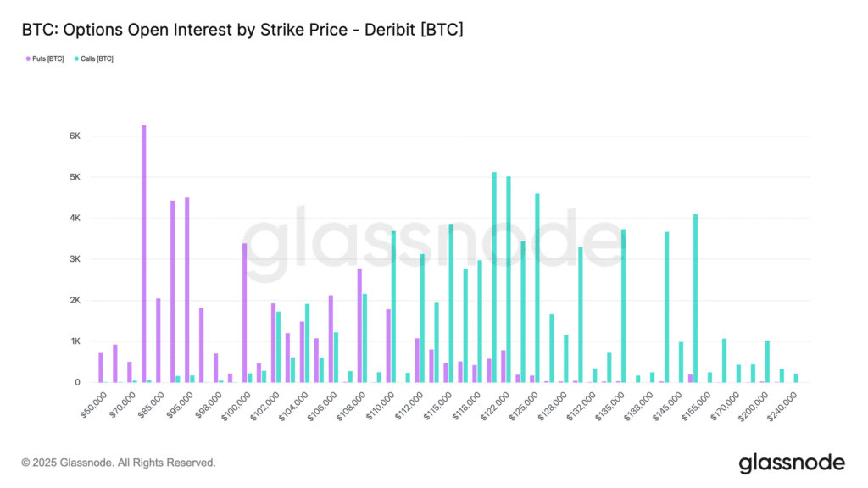The height and width of the screenshot is (488, 868).
Task: Click the 3K y-axis label
Action: pyautogui.click(x=75, y=259)
